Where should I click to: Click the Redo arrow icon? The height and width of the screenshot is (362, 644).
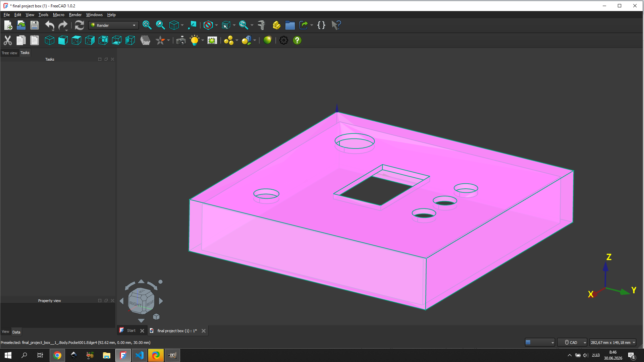63,25
